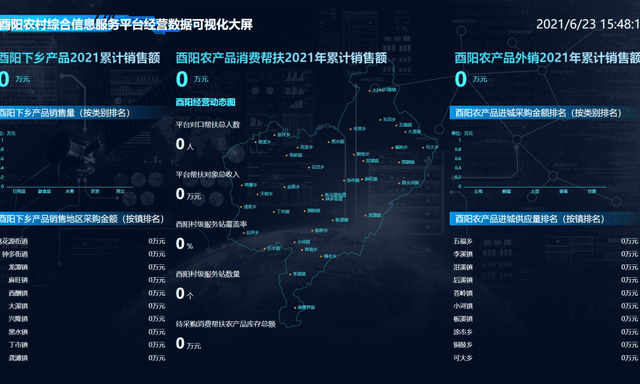Open the 酉阳农产品进城采购金额排名 panel header
640x384 pixels.
544,113
